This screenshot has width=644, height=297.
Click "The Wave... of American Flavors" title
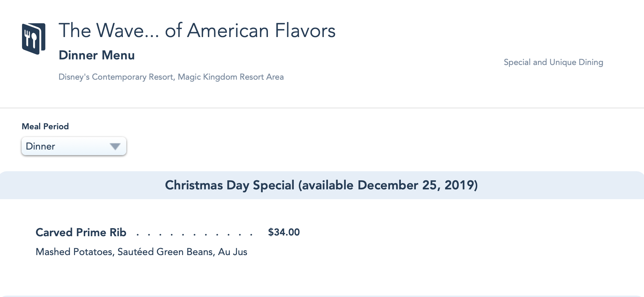pyautogui.click(x=197, y=30)
